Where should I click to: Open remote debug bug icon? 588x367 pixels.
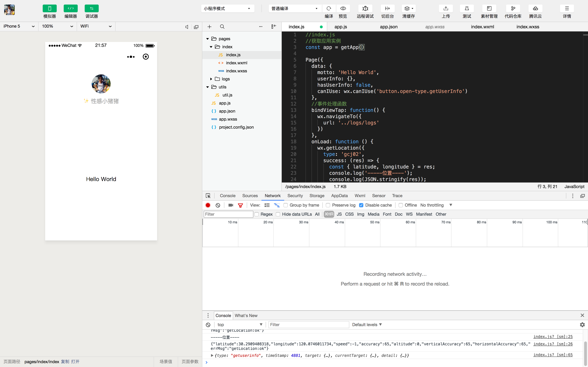click(x=365, y=9)
